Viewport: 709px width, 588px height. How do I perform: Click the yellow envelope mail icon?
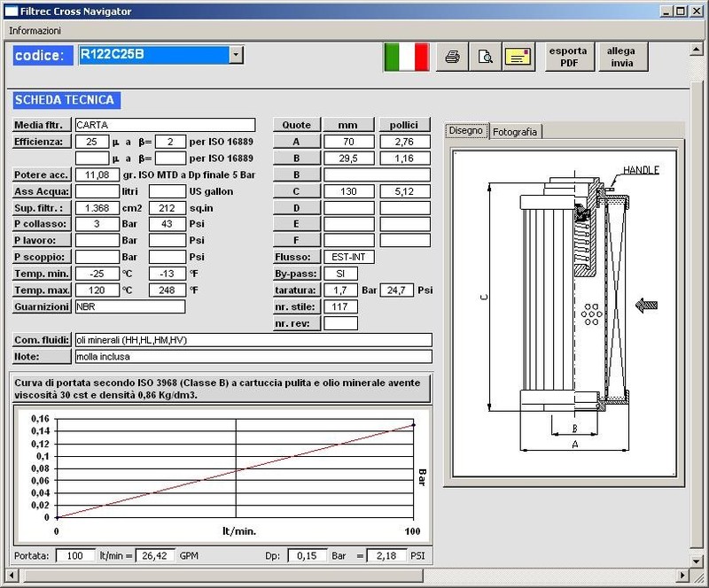pos(518,57)
